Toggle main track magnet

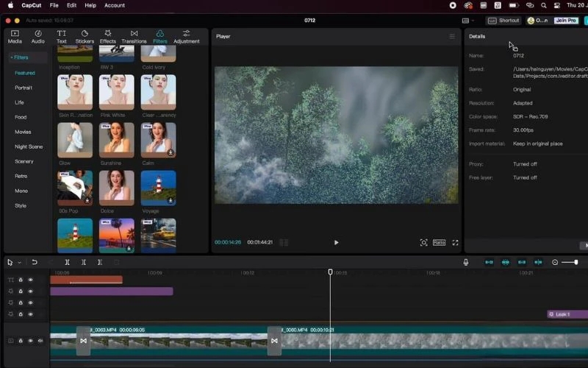489,262
